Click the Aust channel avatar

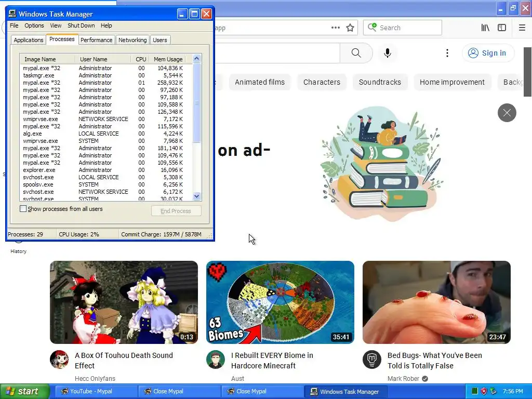coord(216,360)
